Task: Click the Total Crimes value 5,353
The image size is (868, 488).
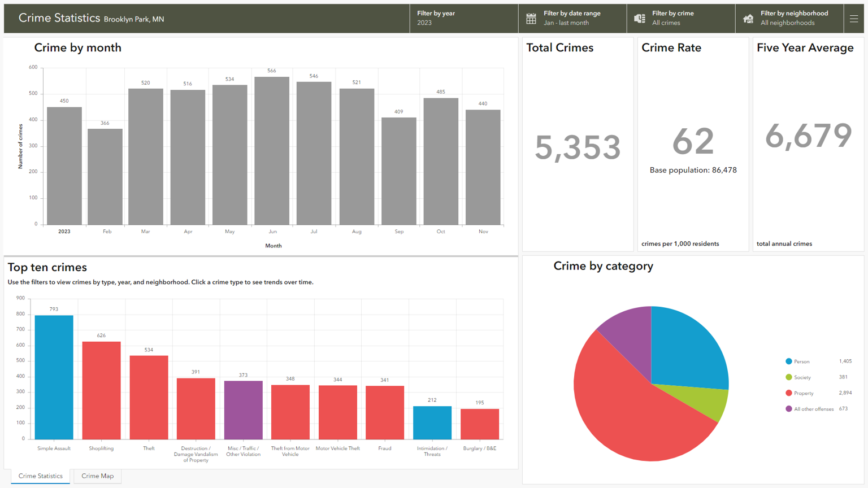Action: 578,147
